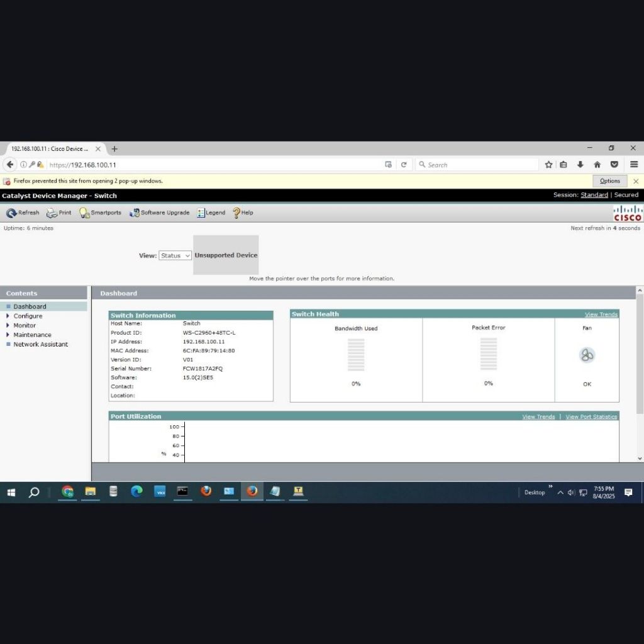Open Smartports from the toolbar
644x644 pixels.
pyautogui.click(x=100, y=213)
